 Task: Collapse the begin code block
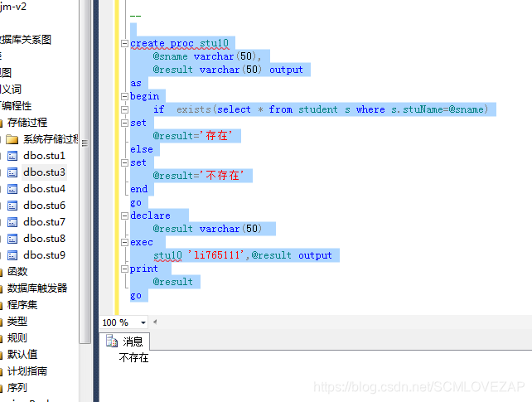point(124,96)
